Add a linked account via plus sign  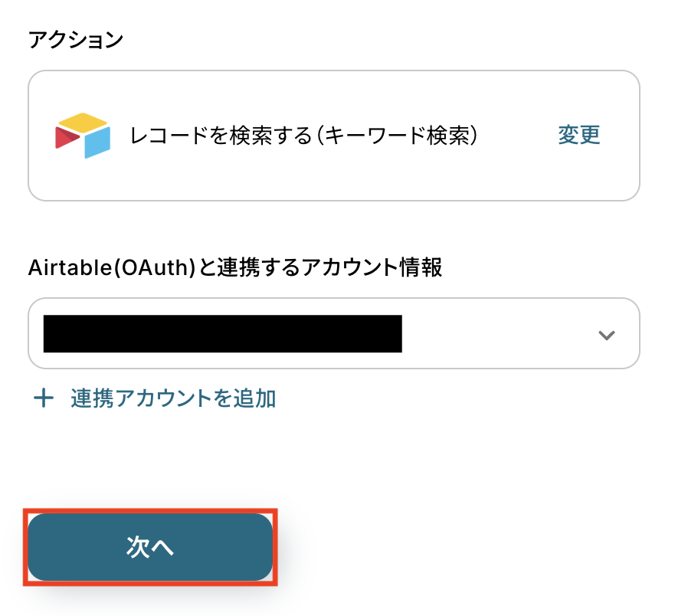(x=44, y=398)
